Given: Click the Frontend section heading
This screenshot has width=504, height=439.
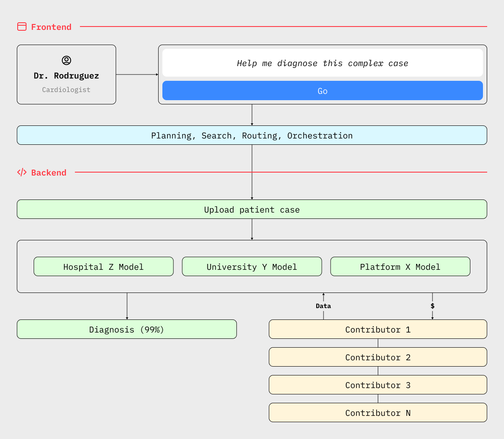Looking at the screenshot, I should (51, 27).
